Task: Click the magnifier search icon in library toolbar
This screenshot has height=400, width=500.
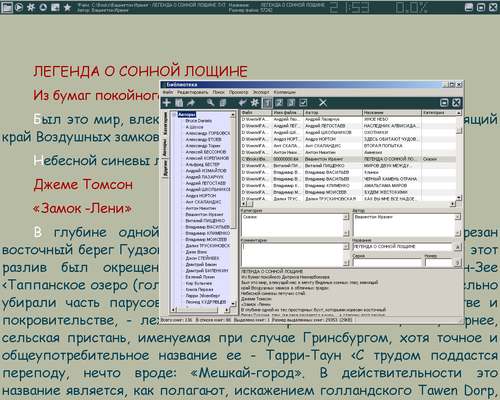Action: point(210,103)
